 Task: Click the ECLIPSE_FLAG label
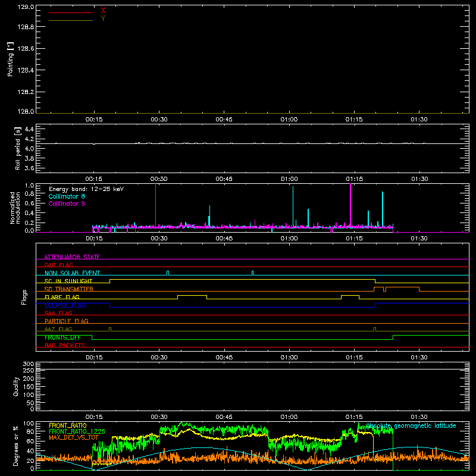65,305
